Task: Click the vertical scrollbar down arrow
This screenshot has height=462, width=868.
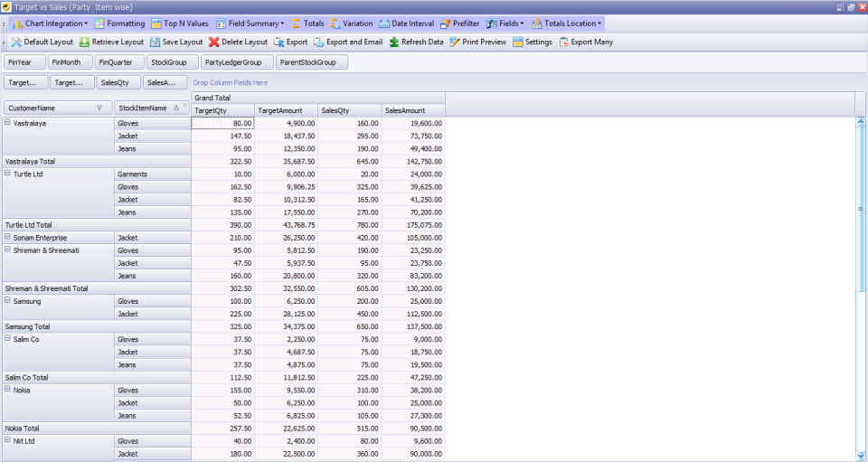Action: 860,456
